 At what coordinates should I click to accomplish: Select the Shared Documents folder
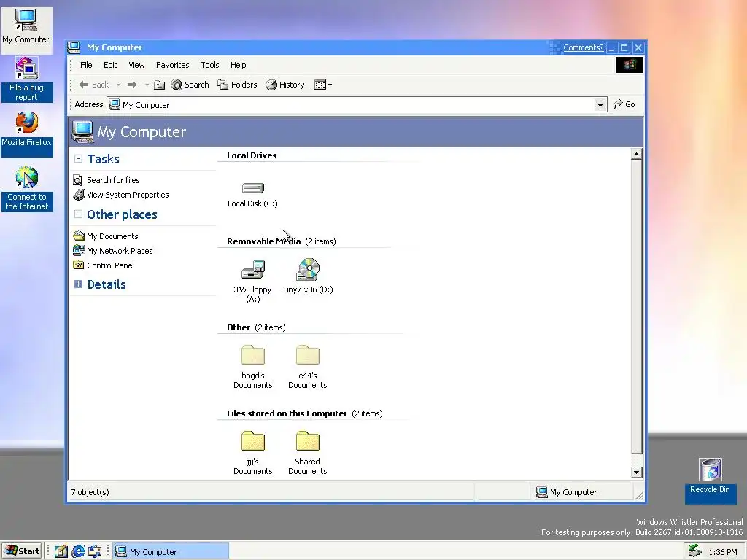pos(308,452)
